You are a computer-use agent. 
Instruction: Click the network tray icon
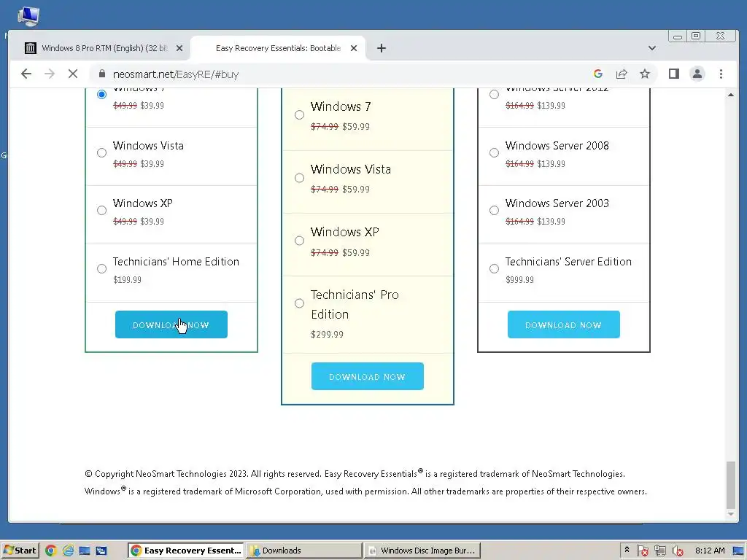[x=659, y=551]
